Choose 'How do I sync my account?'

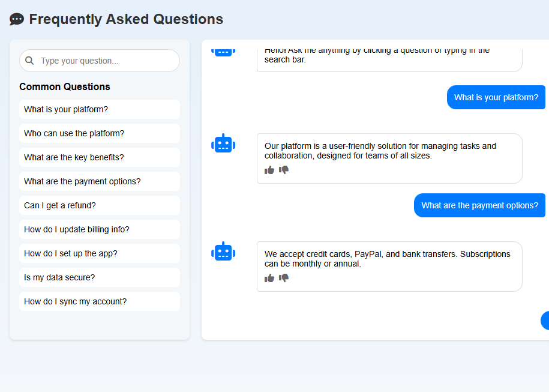(x=100, y=301)
